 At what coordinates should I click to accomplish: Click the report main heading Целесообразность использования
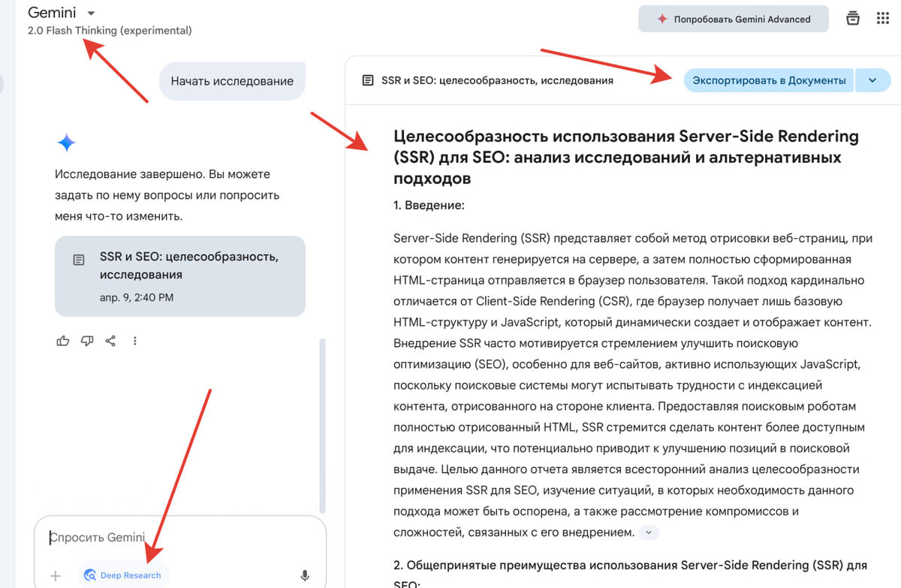pos(626,157)
